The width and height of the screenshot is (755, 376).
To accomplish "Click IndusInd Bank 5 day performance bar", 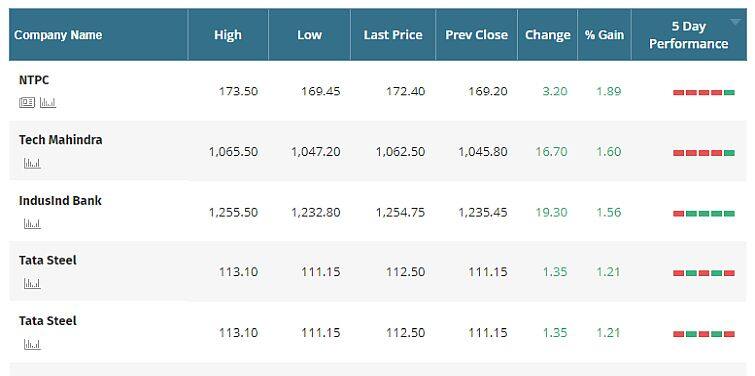I will coord(703,213).
